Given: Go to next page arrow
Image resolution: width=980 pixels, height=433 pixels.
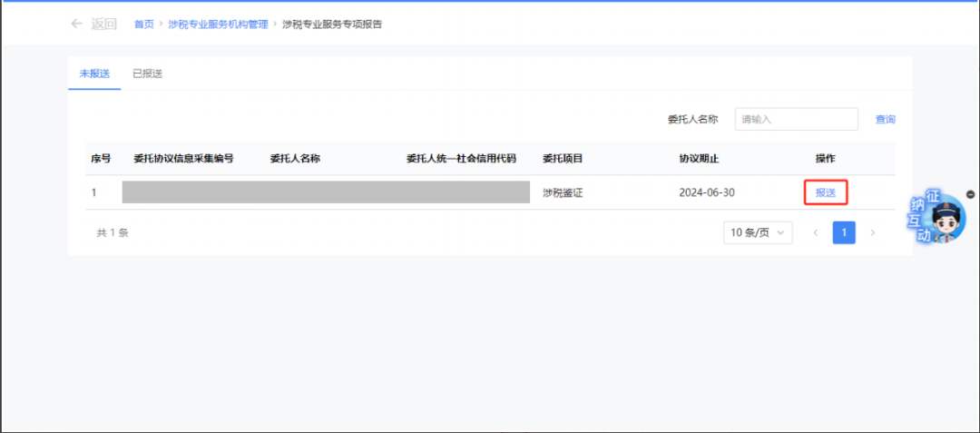Looking at the screenshot, I should click(873, 232).
